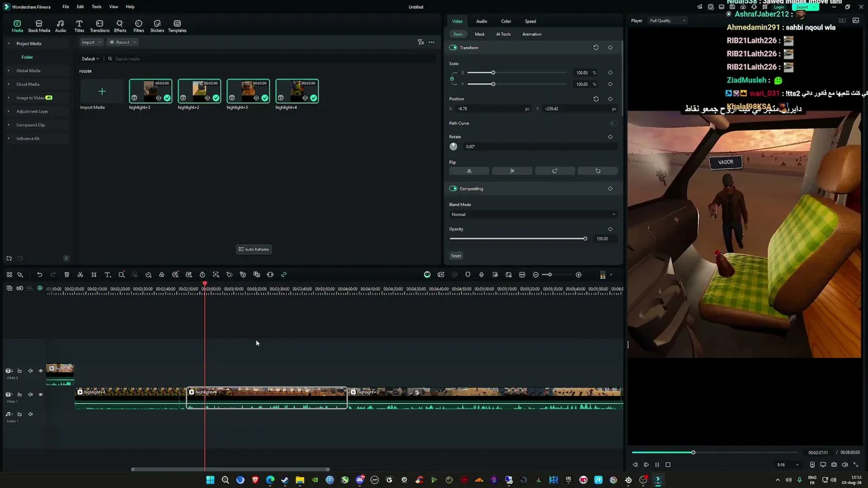Open the Titles panel
Viewport: 868px width, 488px height.
[79, 26]
